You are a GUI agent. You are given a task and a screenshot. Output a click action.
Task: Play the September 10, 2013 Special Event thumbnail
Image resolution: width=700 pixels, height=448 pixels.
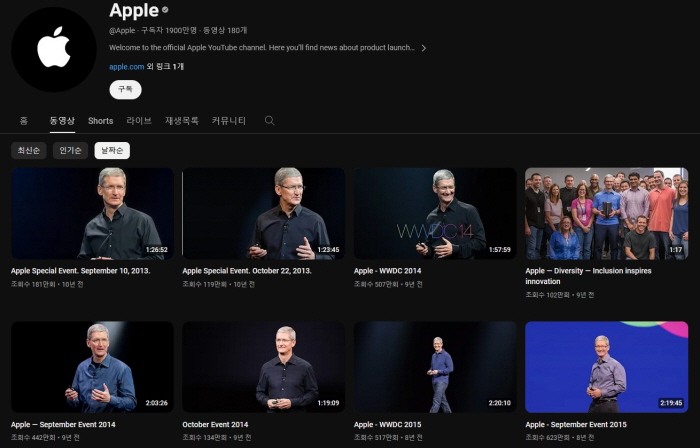pyautogui.click(x=92, y=213)
